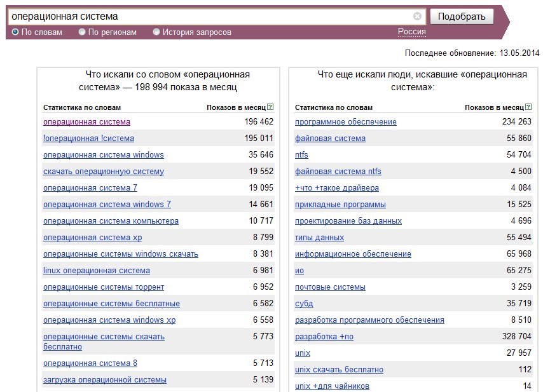Select the '35 719' impressions value
Viewport: 543px width, 392px height.
click(519, 304)
